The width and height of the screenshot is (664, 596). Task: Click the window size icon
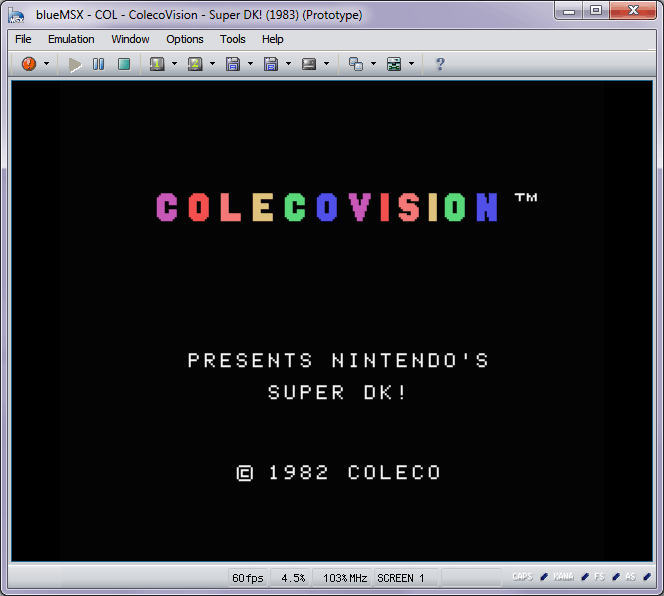pyautogui.click(x=356, y=64)
